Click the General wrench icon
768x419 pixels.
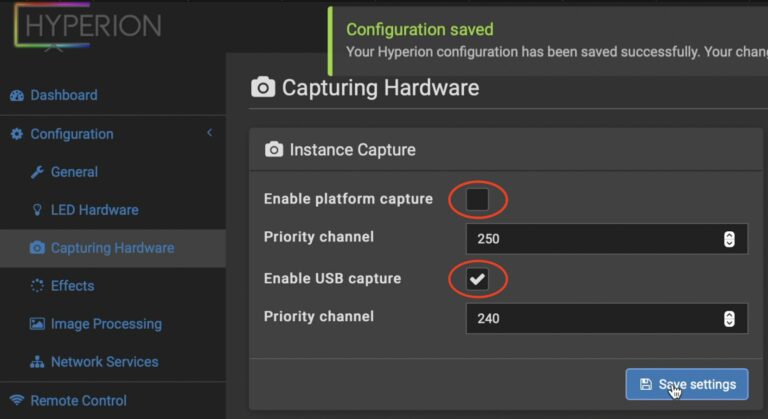(x=37, y=172)
